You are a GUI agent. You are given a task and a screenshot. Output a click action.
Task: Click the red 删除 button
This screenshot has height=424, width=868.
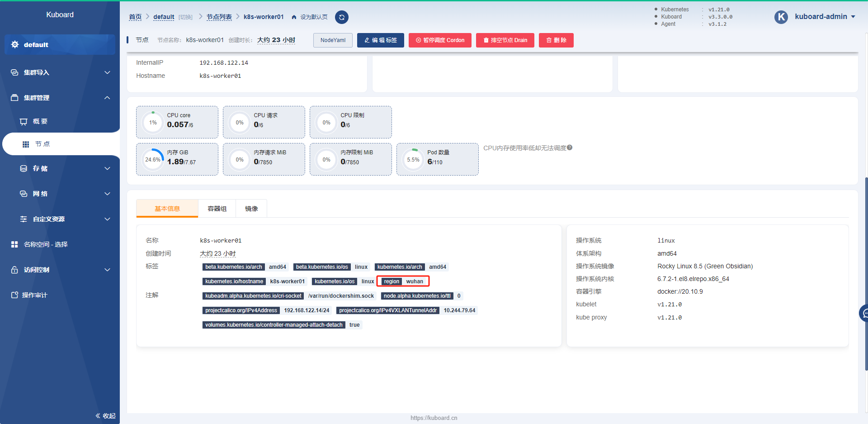556,40
